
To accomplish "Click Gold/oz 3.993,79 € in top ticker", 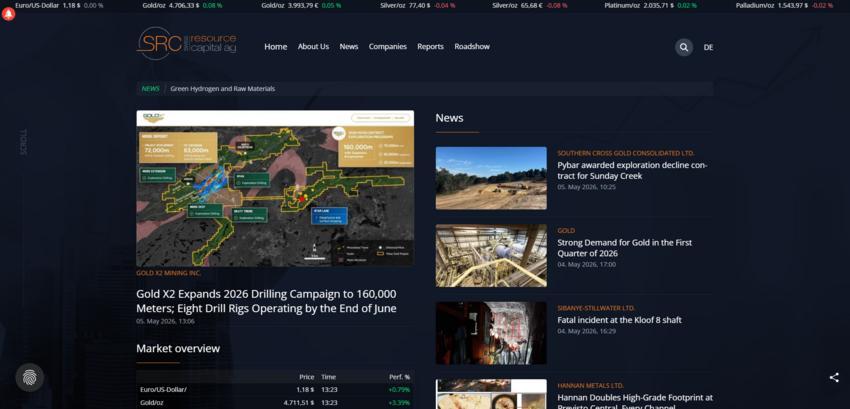I will click(301, 5).
